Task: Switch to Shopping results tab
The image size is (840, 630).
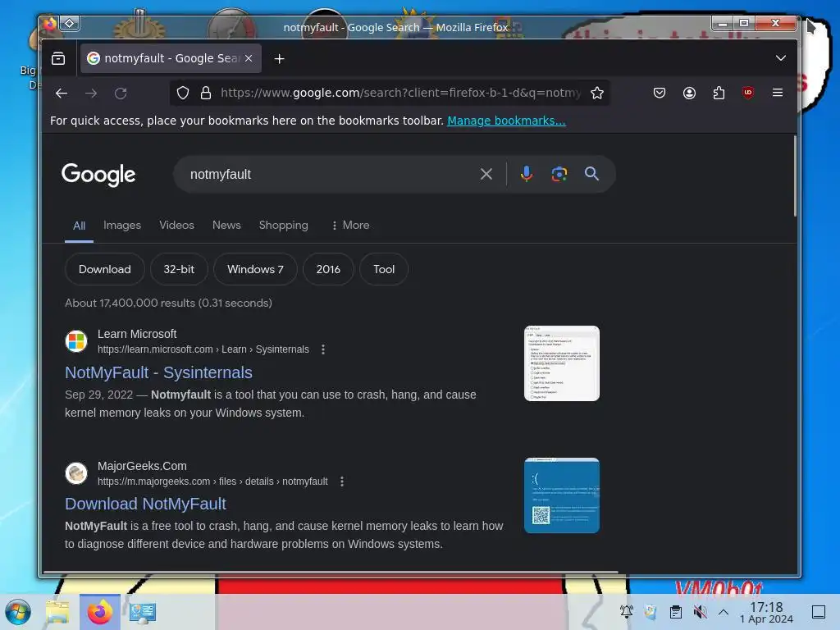Action: [x=283, y=225]
